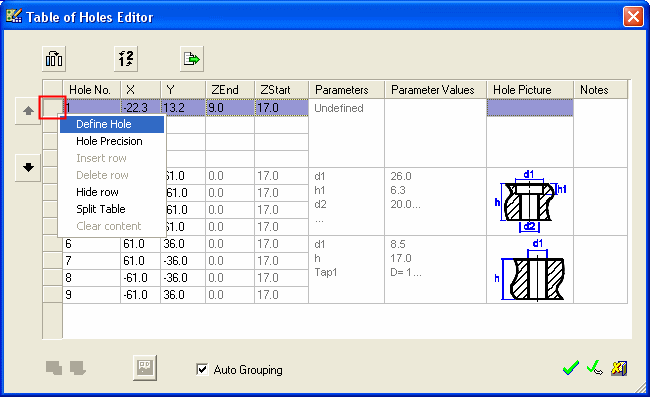Click hole number 9 cell
Image resolution: width=650 pixels, height=397 pixels.
coord(92,295)
